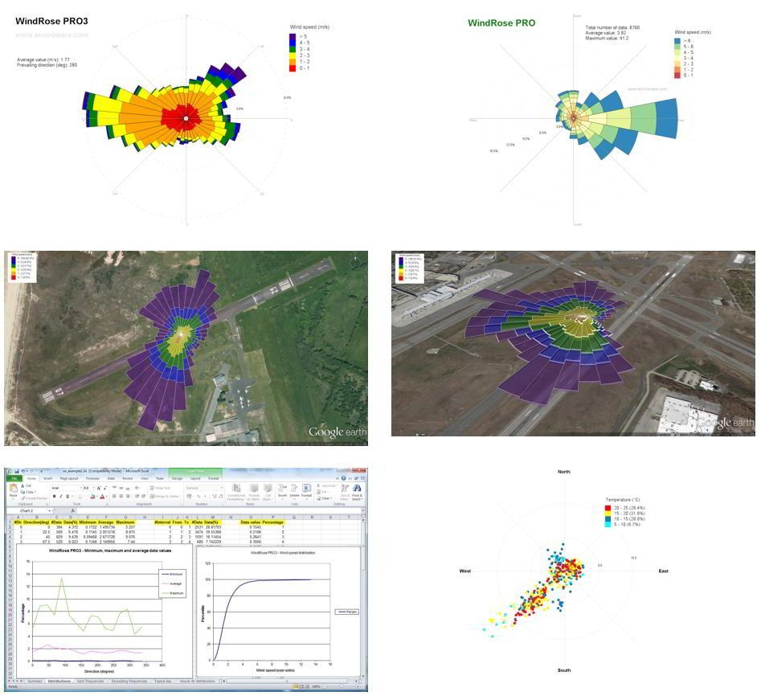The height and width of the screenshot is (700, 761).
Task: Toggle Italic formatting in Excel
Action: point(60,496)
